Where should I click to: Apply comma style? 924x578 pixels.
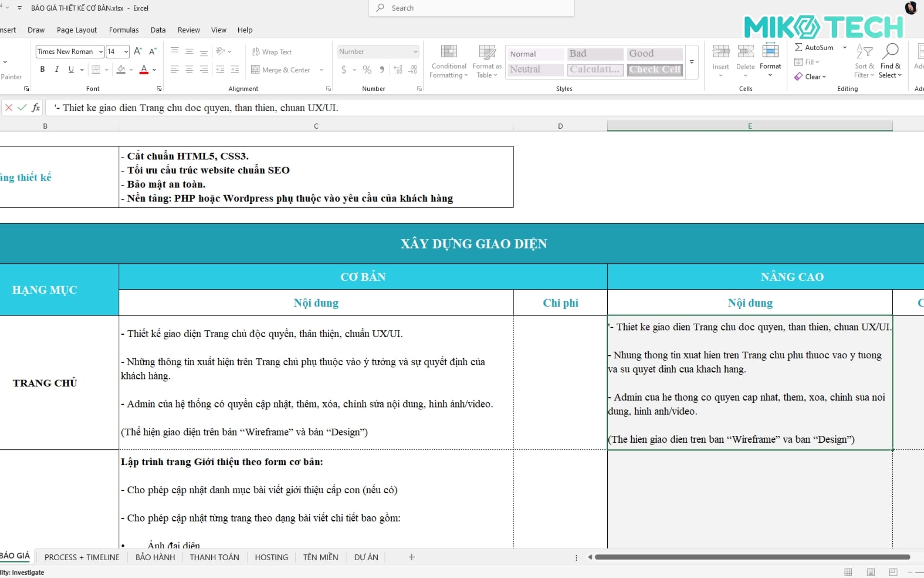tap(382, 69)
